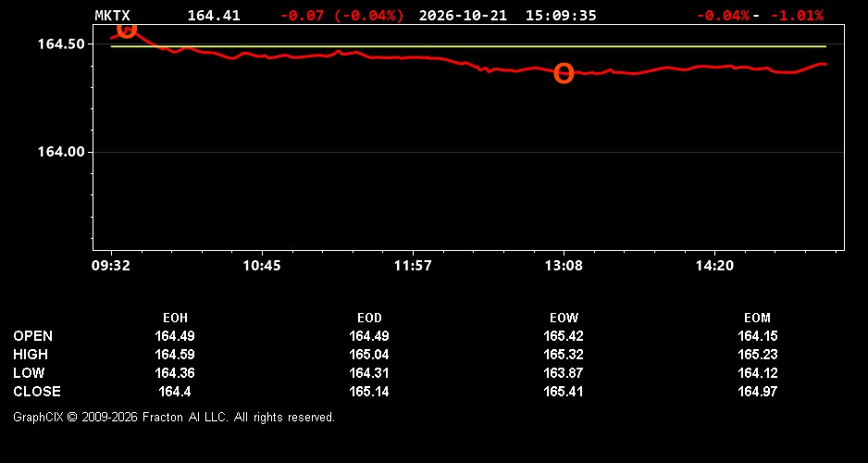Select the EOW low value 163.87
Viewport: 868px width, 463px height.
coord(564,373)
